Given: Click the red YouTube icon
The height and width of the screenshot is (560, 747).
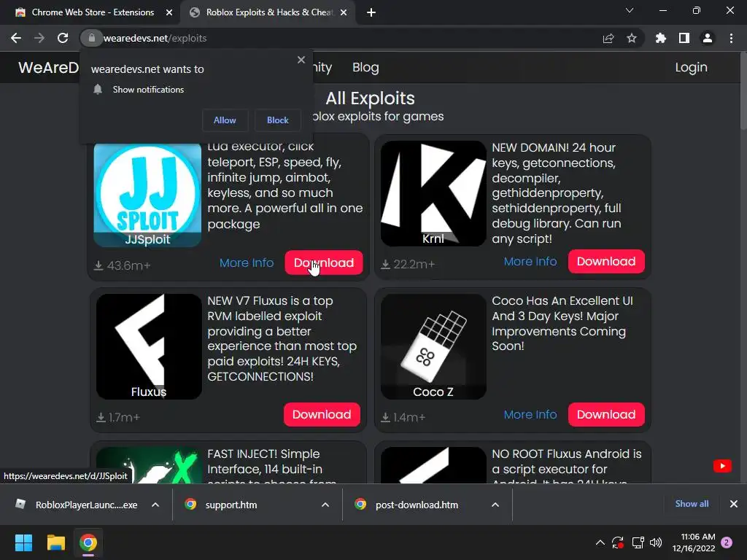Looking at the screenshot, I should point(722,466).
